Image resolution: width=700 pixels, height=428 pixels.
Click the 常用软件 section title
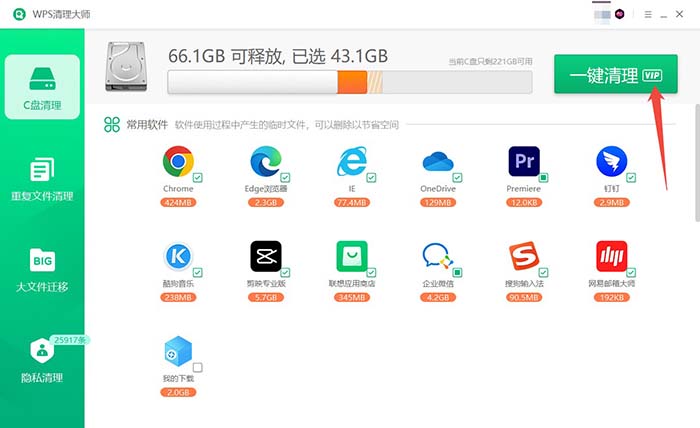click(x=147, y=125)
